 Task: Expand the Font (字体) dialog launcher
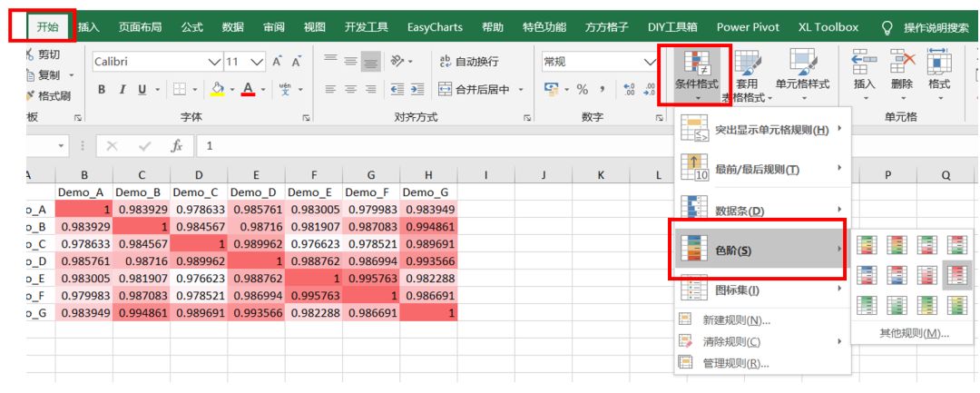pyautogui.click(x=307, y=117)
